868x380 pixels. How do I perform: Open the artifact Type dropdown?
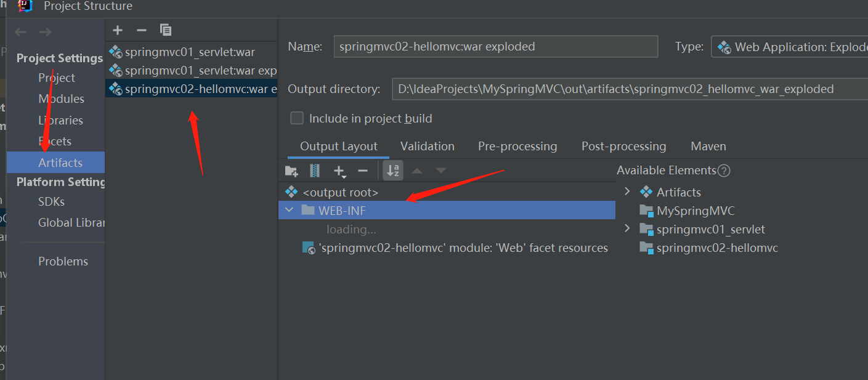pos(790,47)
